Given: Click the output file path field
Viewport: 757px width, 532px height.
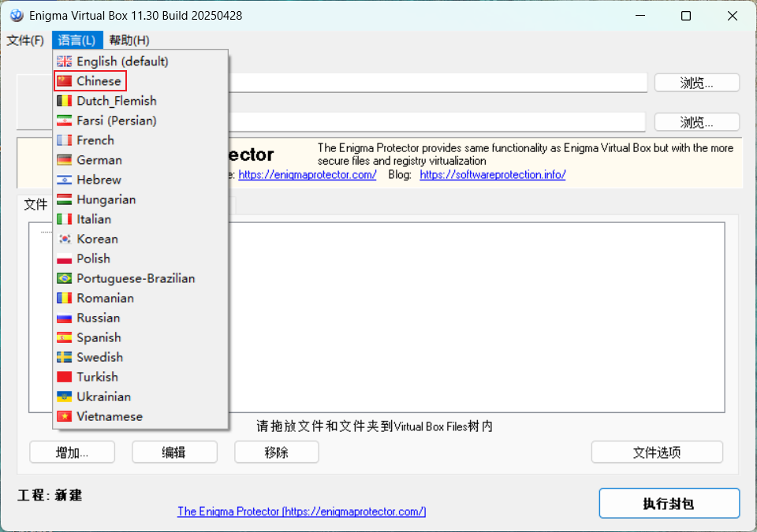Looking at the screenshot, I should click(437, 122).
